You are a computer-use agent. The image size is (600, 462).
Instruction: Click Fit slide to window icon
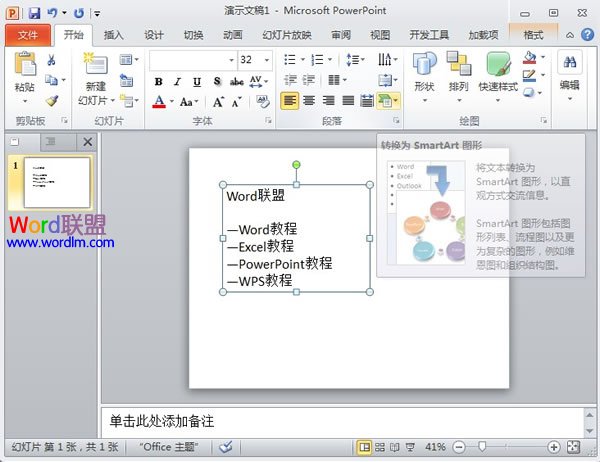point(574,447)
